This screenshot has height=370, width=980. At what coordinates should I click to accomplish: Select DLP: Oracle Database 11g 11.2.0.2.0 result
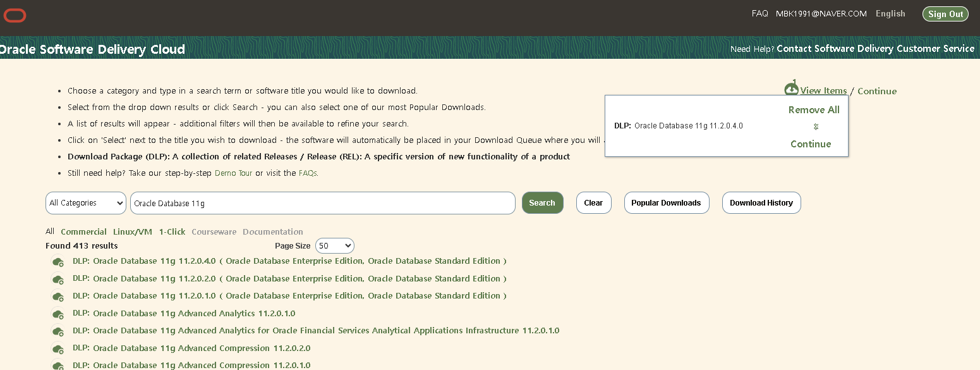[x=289, y=279]
